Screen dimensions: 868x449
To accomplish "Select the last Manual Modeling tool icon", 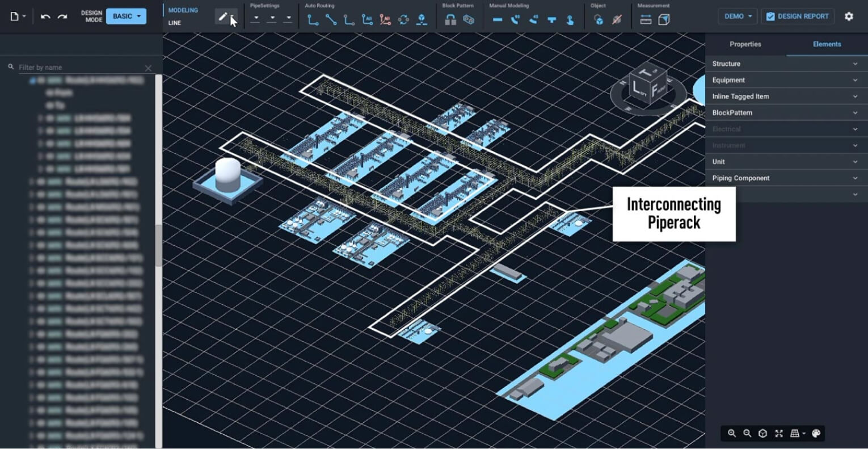I will tap(570, 20).
